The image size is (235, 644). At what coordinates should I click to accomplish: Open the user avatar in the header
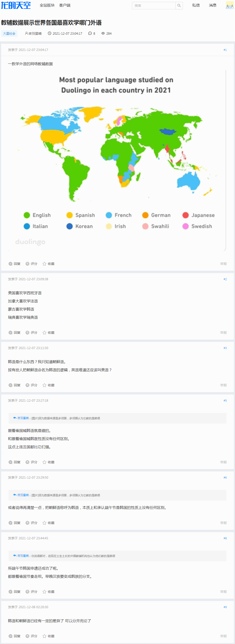(x=230, y=5)
